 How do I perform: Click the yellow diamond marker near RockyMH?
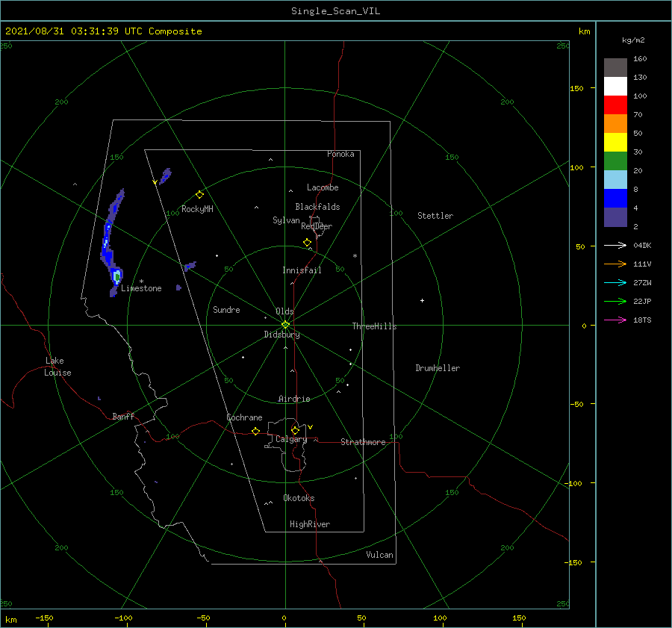199,195
